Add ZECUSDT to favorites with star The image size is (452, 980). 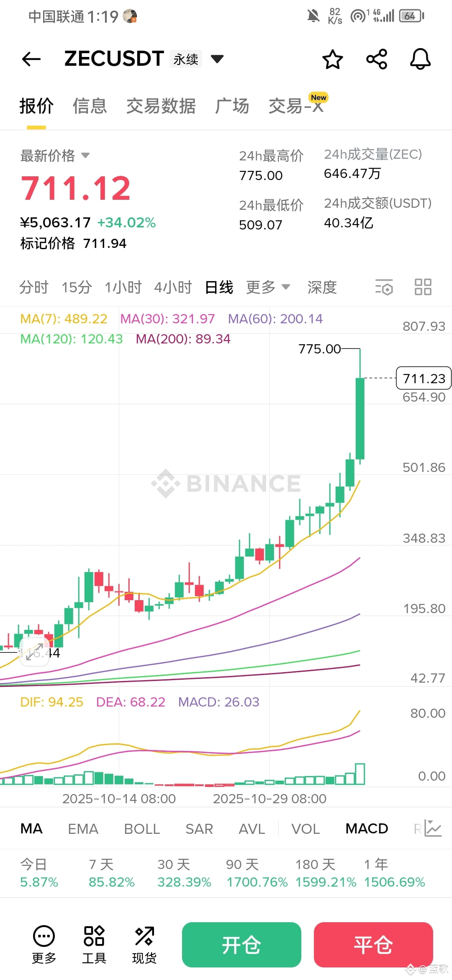click(x=333, y=59)
